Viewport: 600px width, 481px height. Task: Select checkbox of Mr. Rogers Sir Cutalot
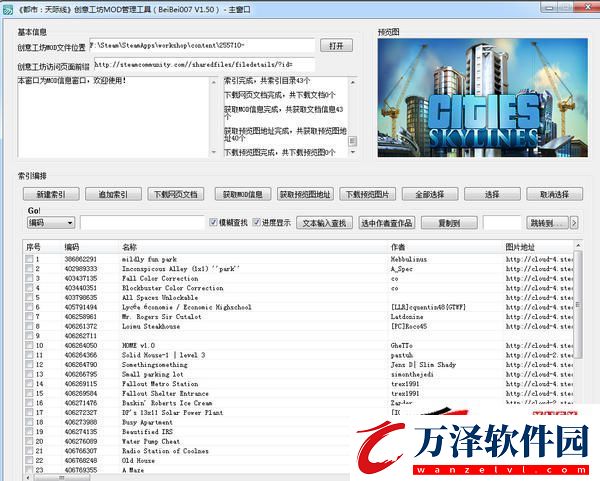(29, 316)
